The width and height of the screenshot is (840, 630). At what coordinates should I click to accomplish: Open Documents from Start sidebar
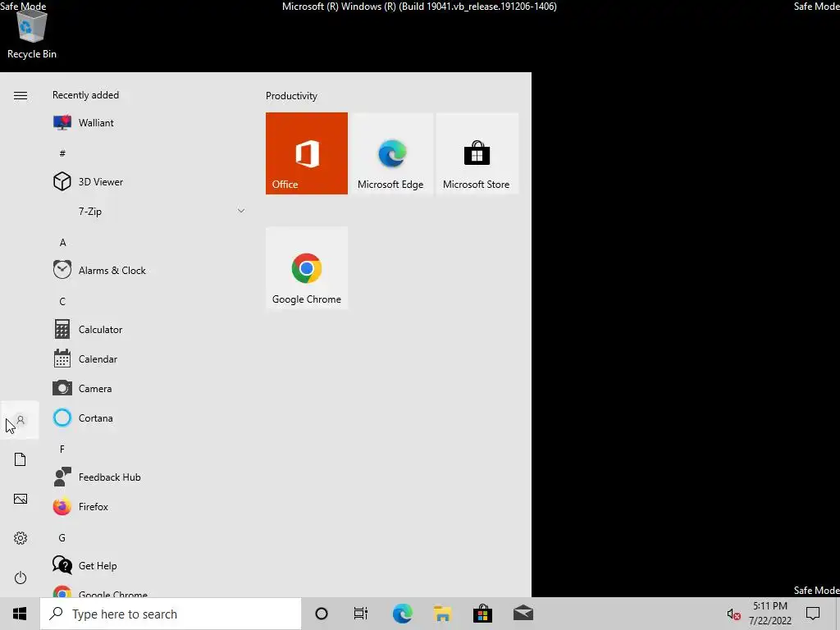pos(21,459)
